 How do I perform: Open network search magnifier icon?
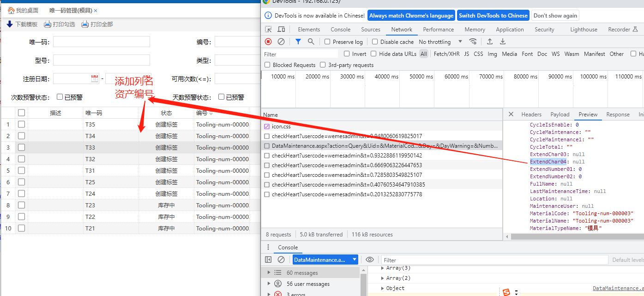click(311, 42)
